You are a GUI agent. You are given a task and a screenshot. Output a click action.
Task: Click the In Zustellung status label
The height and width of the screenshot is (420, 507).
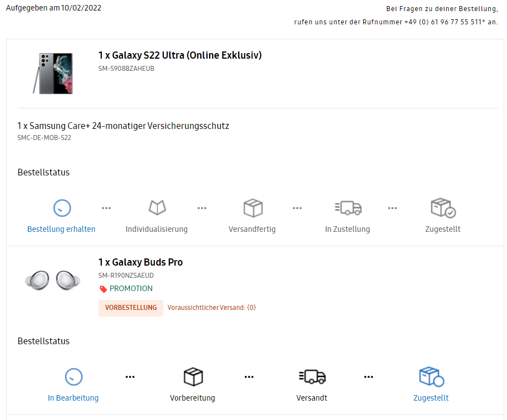348,229
